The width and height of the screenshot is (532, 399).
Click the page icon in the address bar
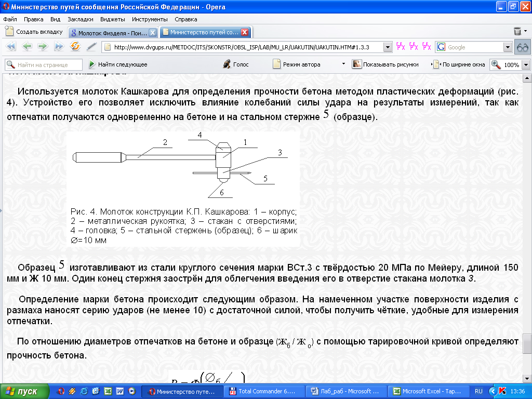108,47
